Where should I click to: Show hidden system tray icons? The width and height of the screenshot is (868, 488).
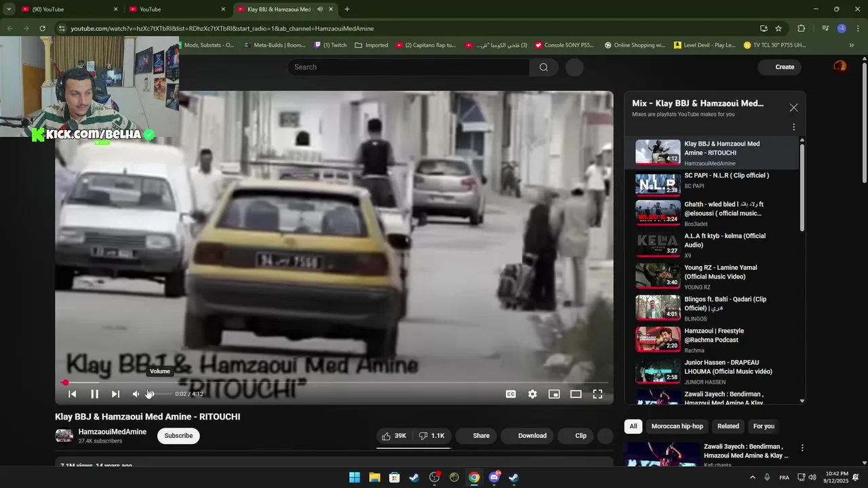click(753, 478)
